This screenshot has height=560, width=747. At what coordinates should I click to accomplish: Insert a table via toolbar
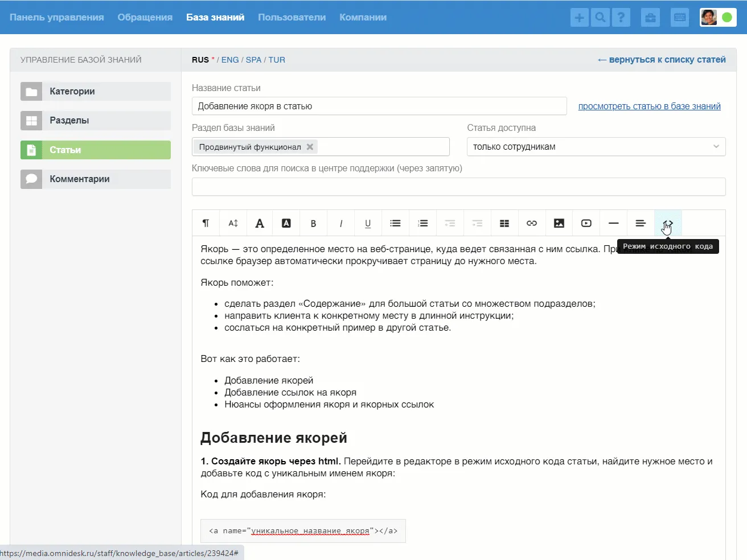(504, 223)
